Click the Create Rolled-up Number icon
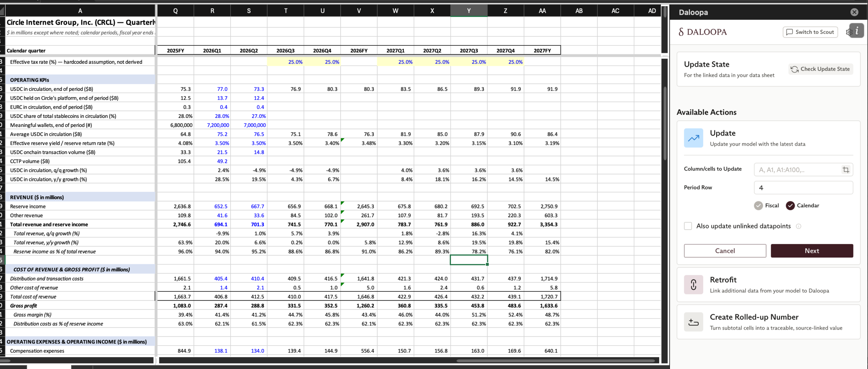The width and height of the screenshot is (868, 369). 693,322
